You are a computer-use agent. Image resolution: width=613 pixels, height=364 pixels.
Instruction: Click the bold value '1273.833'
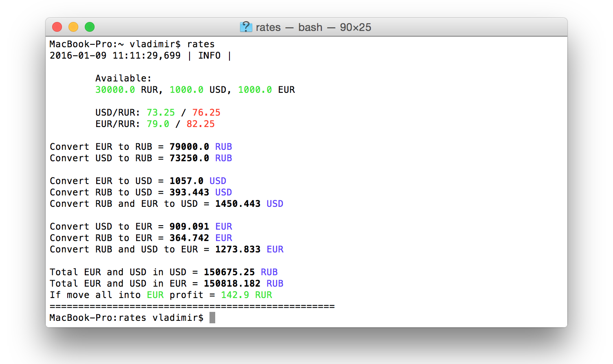pos(238,249)
